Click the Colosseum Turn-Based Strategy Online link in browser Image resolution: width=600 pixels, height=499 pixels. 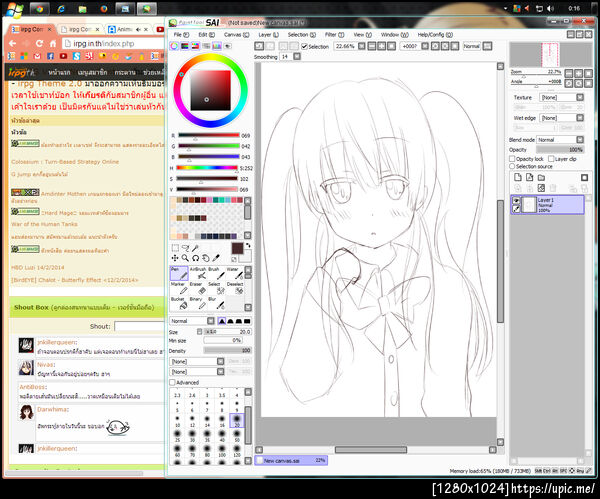(65, 162)
